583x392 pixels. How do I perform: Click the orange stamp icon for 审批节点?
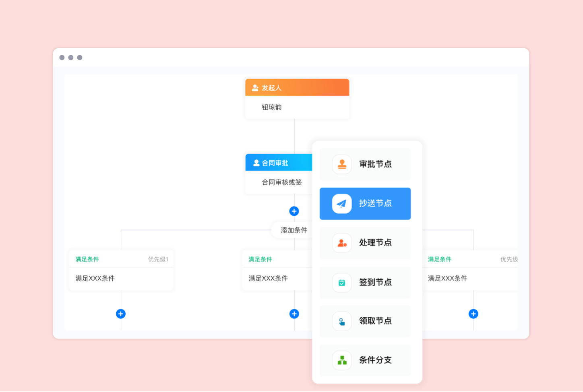click(342, 164)
